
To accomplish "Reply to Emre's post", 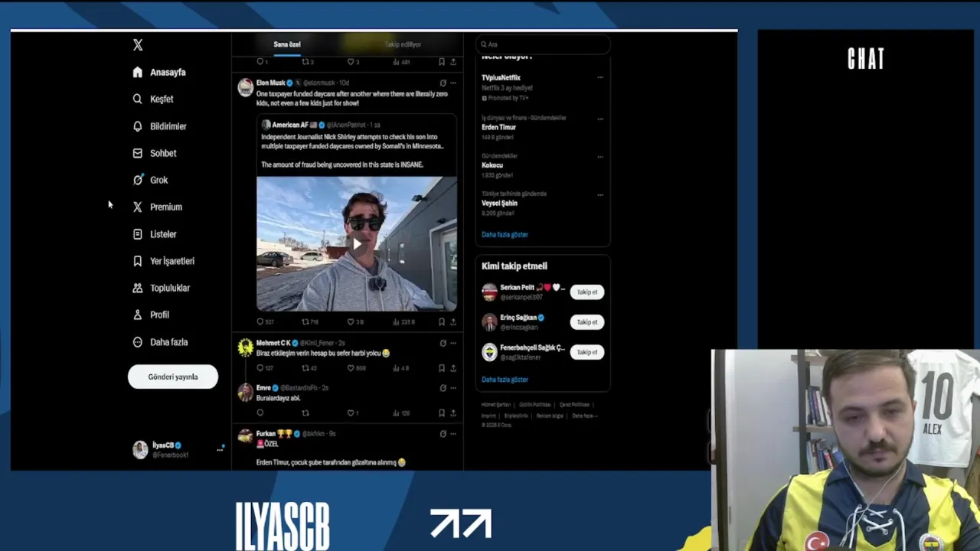I will (x=260, y=413).
